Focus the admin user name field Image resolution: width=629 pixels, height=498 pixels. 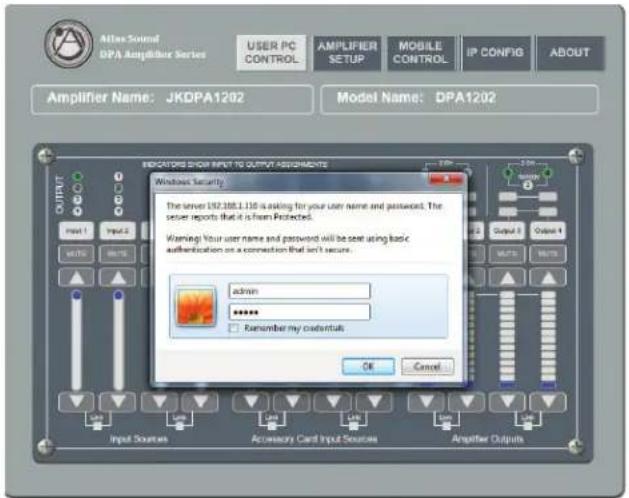tap(299, 291)
